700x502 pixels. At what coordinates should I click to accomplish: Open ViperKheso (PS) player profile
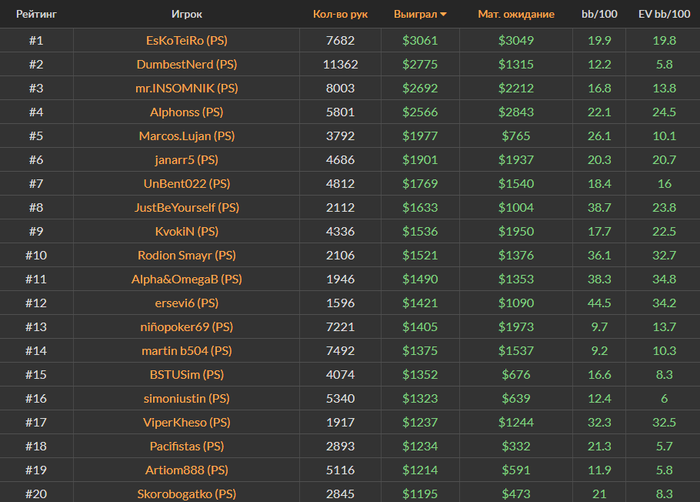tap(186, 422)
